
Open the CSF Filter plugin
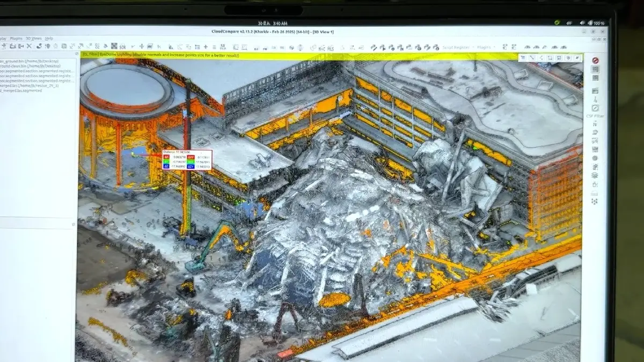tap(596, 117)
